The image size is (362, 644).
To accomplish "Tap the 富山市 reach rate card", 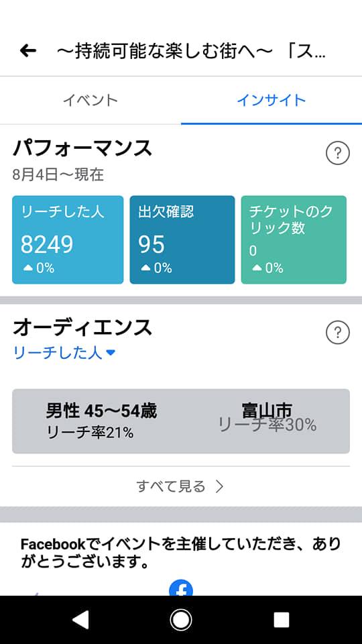I will pos(267,418).
